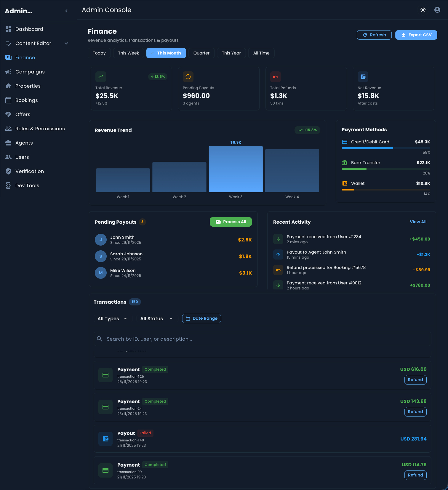The height and width of the screenshot is (490, 448).
Task: Click the Export CSV button
Action: point(416,35)
